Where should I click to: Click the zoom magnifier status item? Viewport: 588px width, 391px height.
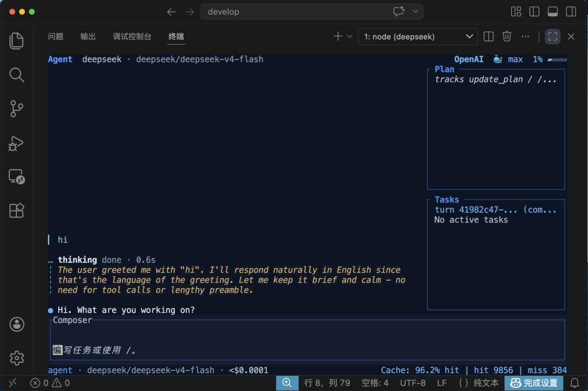pos(287,383)
